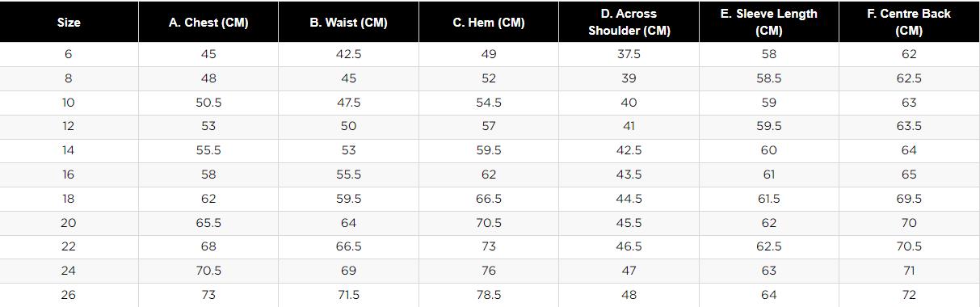Viewport: 980px width, 307px height.
Task: Select size 18 row label
Action: 69,199
